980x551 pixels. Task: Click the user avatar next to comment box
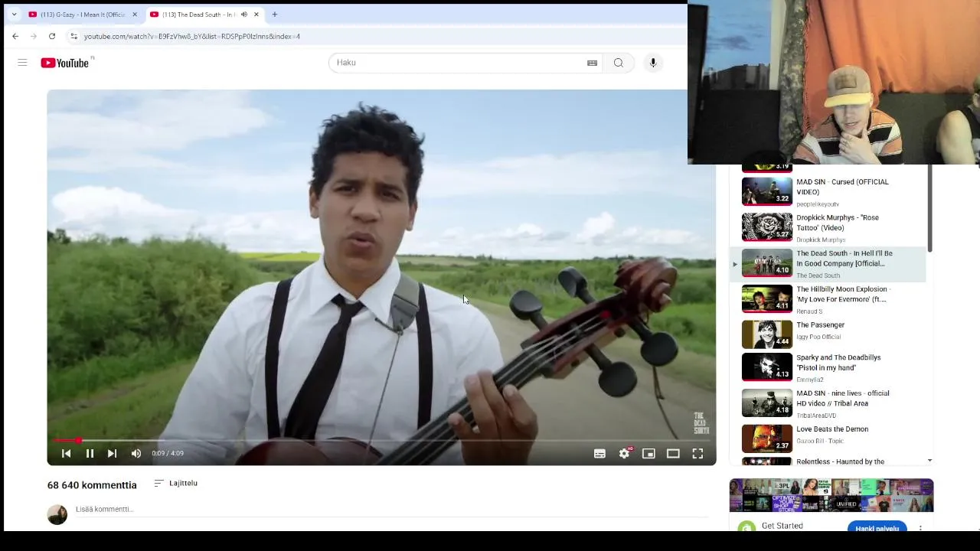point(57,514)
